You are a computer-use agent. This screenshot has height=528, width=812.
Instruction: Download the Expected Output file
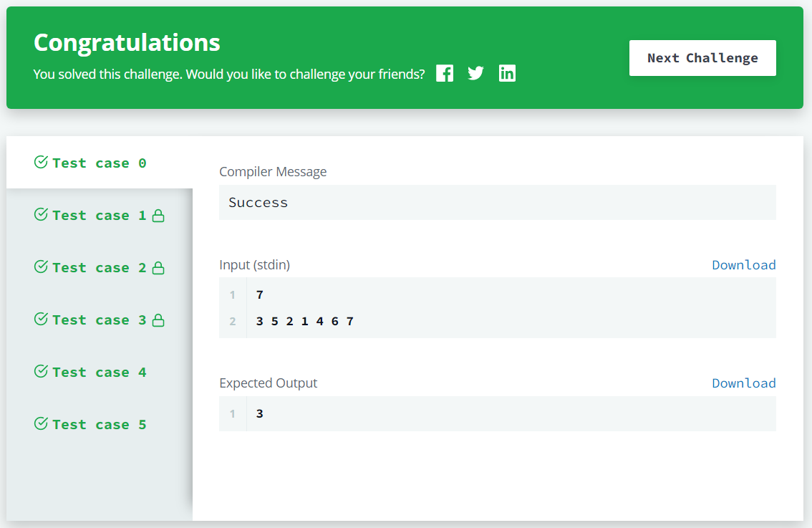[x=744, y=383]
